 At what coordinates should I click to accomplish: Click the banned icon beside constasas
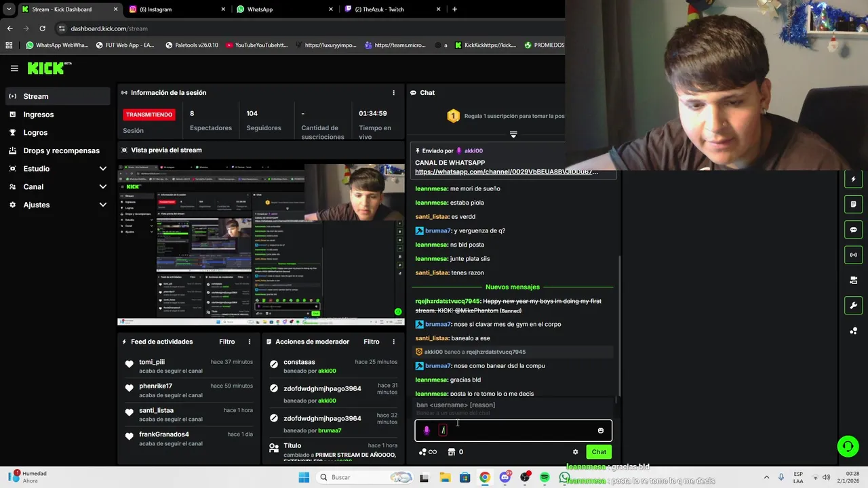coord(274,365)
